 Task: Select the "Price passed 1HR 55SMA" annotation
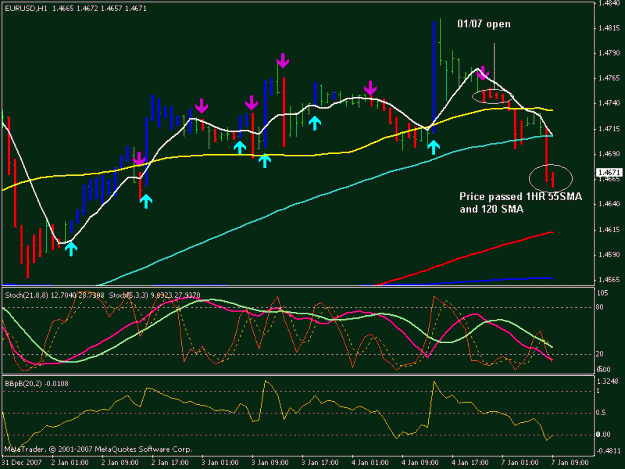[521, 196]
